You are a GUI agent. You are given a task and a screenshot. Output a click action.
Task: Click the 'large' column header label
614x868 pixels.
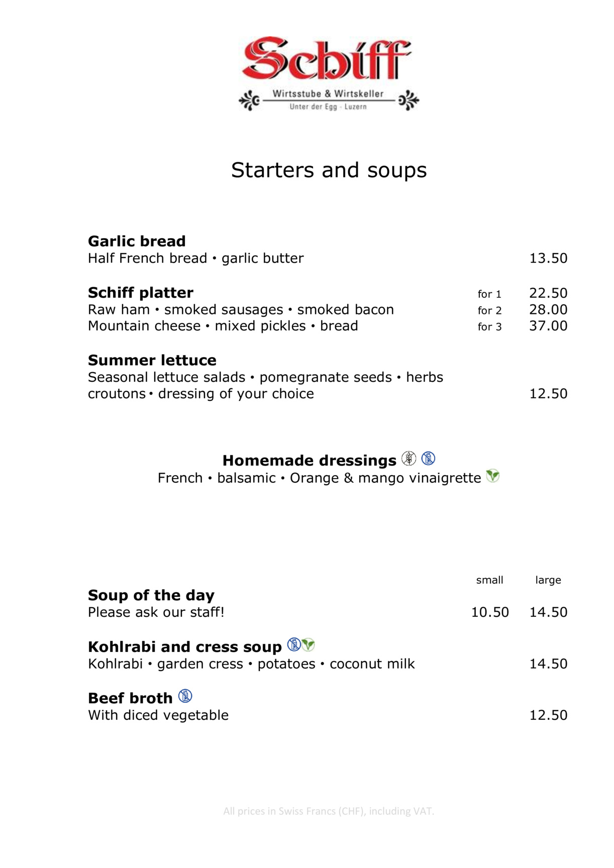click(x=548, y=580)
